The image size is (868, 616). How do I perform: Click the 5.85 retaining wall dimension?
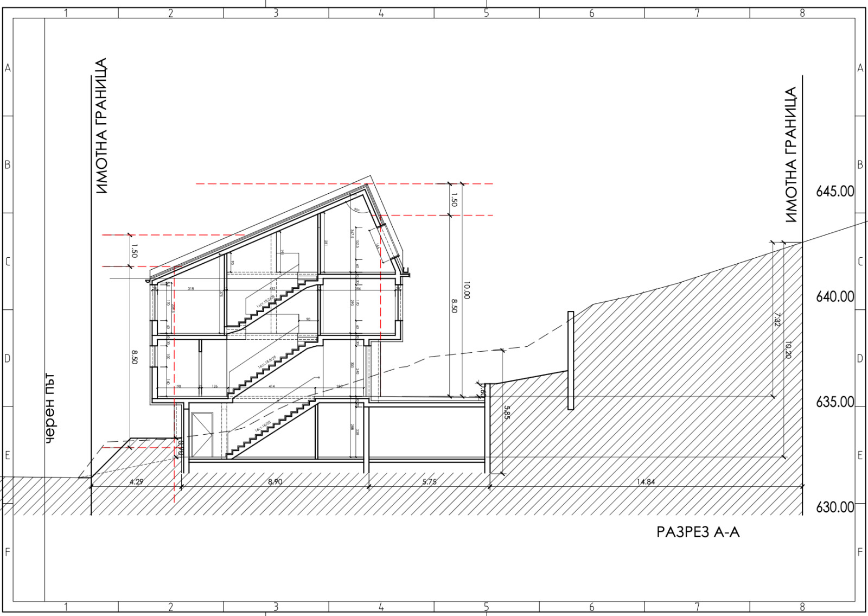point(507,412)
